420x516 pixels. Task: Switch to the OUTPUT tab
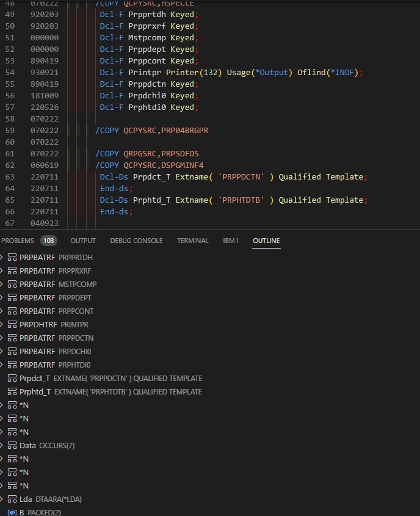pos(82,241)
